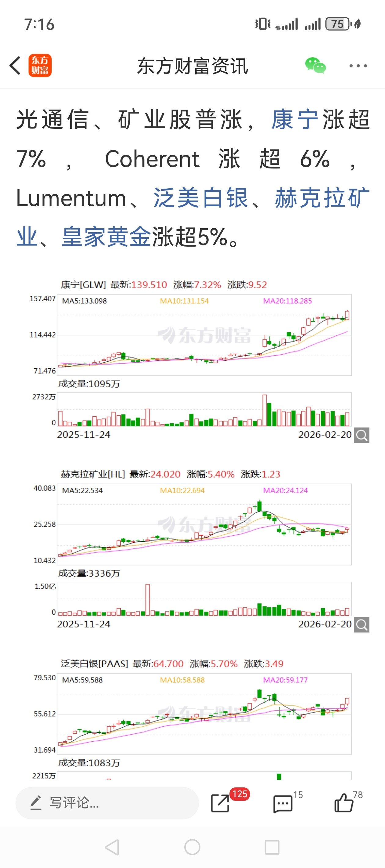Tap the 泛美白银[PAAS] chart title text
Image resolution: width=385 pixels, height=868 pixels.
click(x=94, y=664)
